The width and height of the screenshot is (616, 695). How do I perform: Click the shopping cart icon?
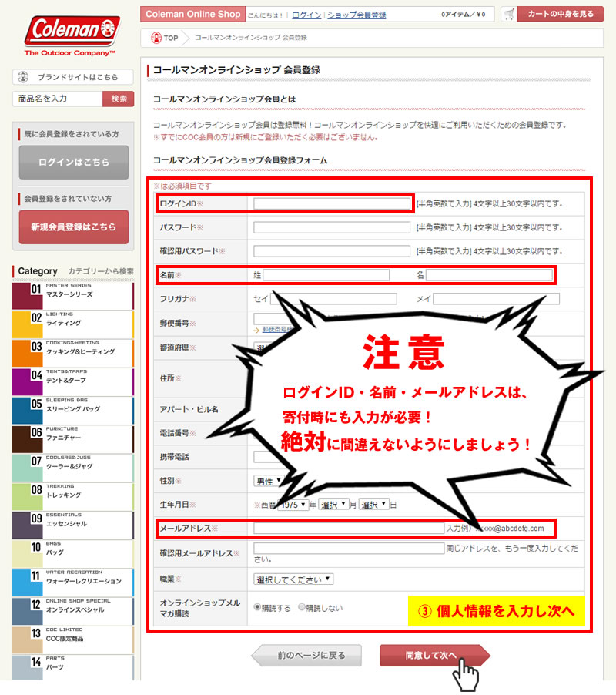click(x=509, y=14)
